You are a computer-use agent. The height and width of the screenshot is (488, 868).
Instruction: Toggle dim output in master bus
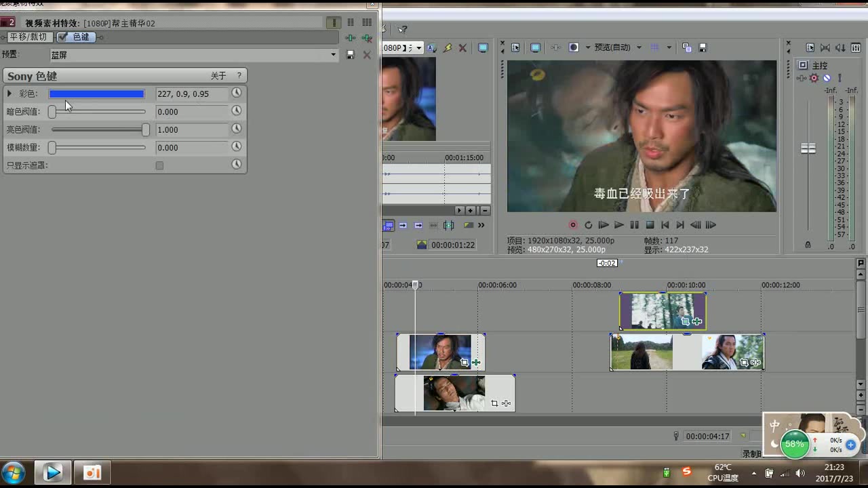(x=840, y=47)
